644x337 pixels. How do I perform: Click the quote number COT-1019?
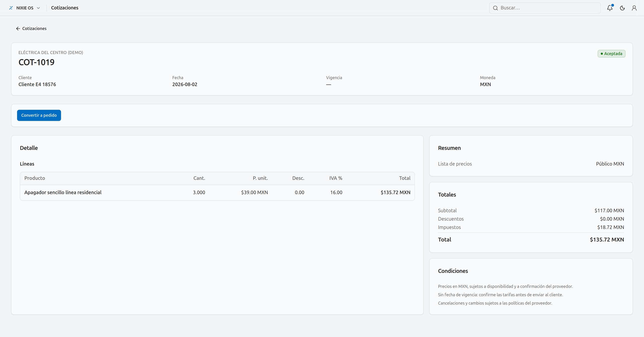36,62
